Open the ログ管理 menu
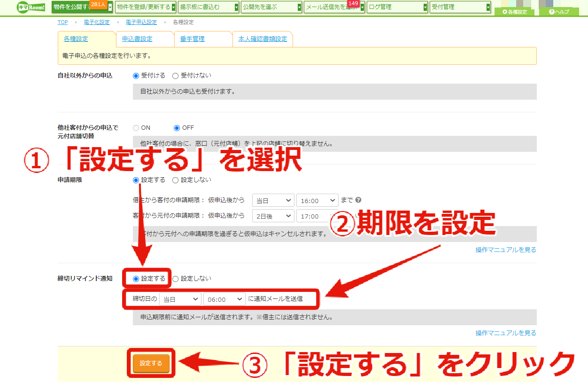 tap(397, 7)
